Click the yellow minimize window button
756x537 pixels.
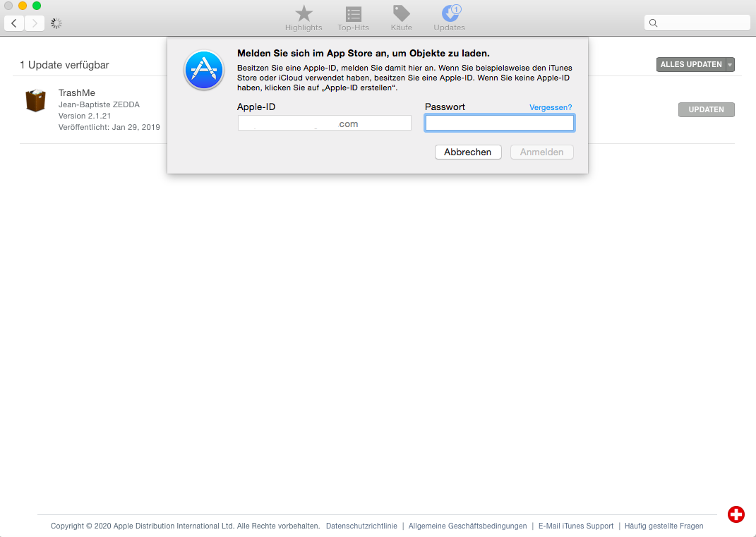(22, 6)
